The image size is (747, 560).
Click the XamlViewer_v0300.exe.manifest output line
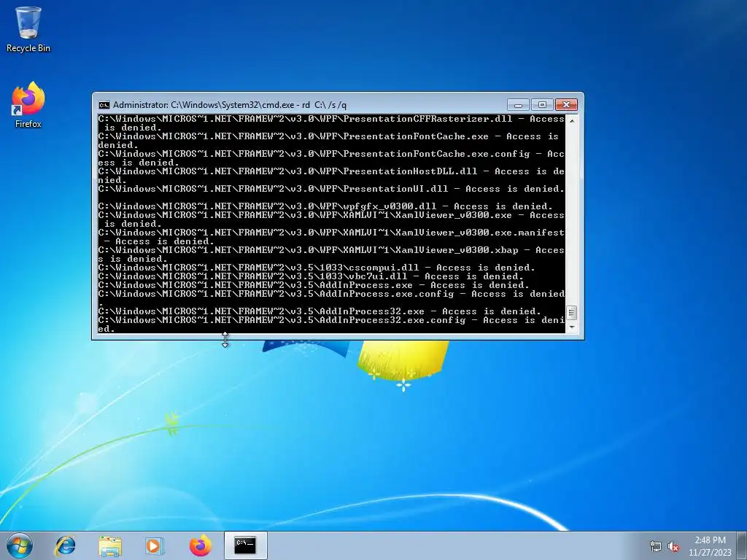pyautogui.click(x=332, y=237)
